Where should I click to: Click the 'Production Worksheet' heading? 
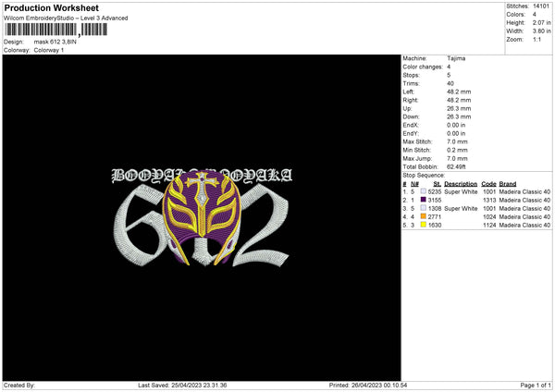51,7
